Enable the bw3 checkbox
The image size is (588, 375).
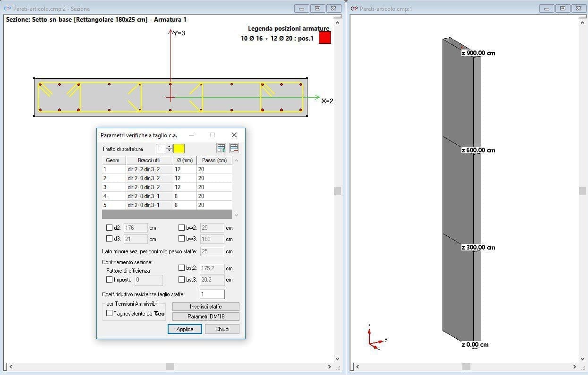181,239
